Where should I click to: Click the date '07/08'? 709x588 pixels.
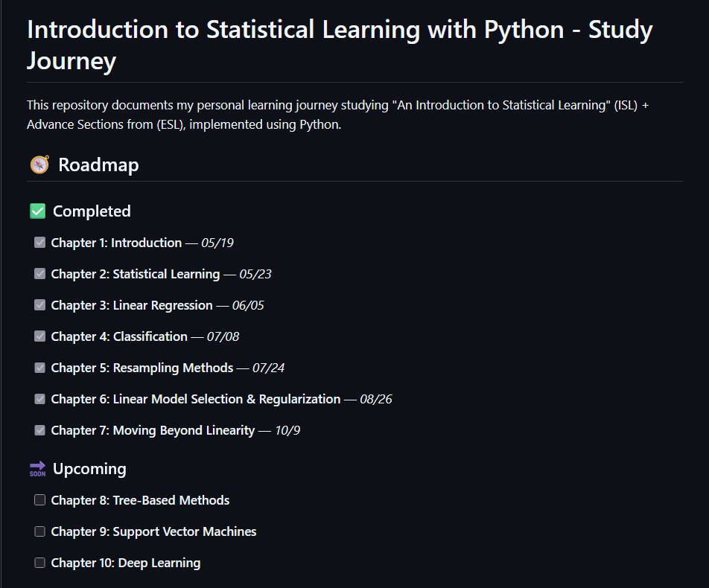pyautogui.click(x=223, y=336)
